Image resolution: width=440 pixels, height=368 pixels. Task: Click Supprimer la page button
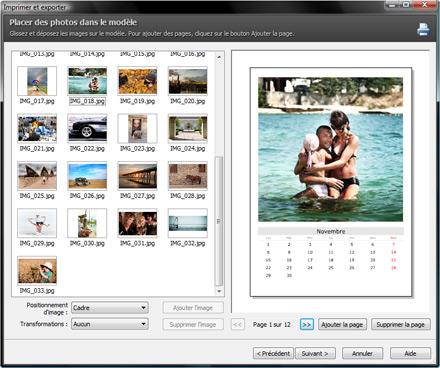point(401,324)
